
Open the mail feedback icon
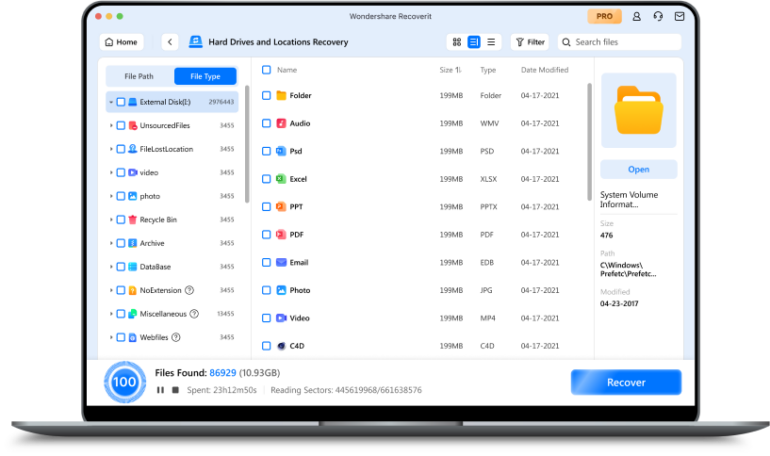680,16
